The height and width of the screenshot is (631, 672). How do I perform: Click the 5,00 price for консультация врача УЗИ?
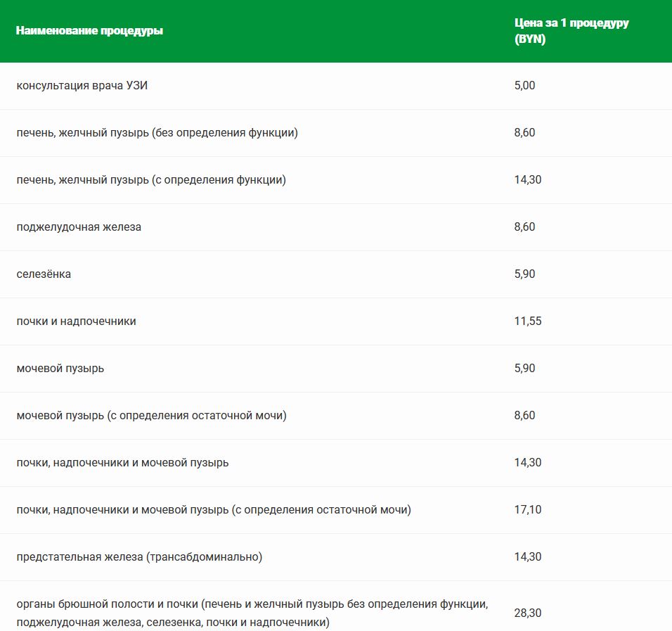click(x=524, y=86)
